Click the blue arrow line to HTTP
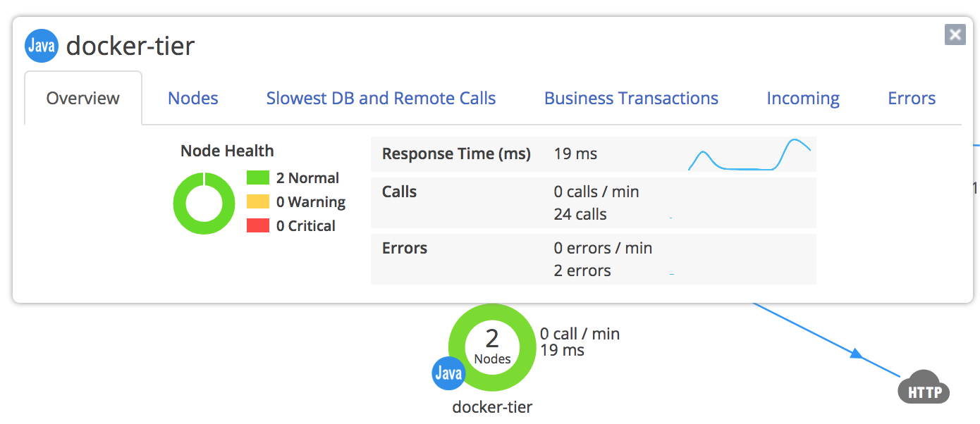This screenshot has height=424, width=980. [827, 339]
